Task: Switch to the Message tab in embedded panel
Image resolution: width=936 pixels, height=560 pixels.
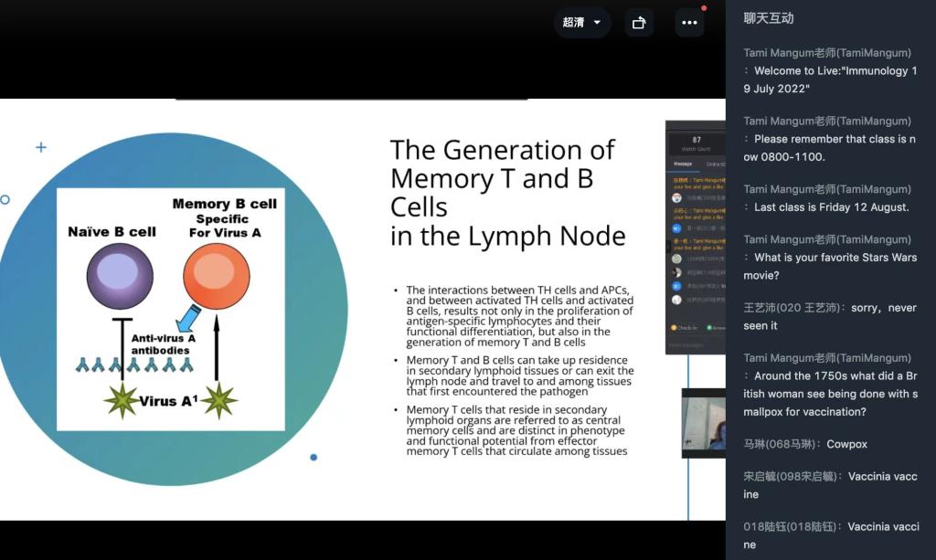Action: point(683,164)
